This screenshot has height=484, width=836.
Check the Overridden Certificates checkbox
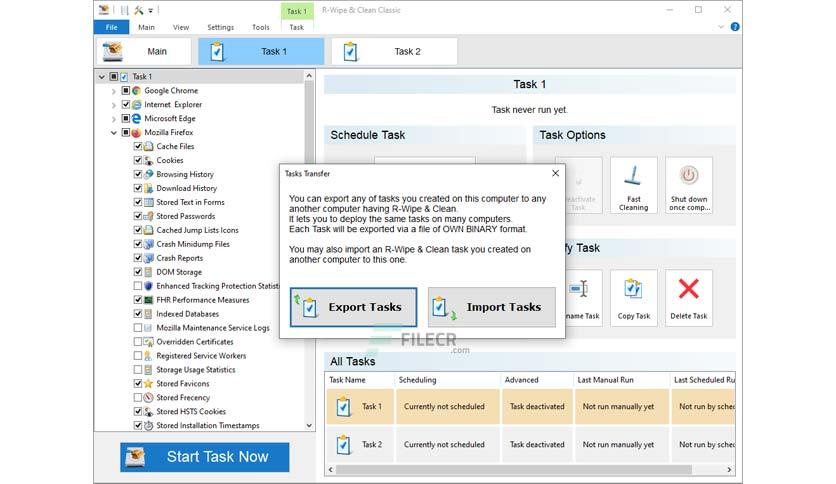(x=138, y=342)
